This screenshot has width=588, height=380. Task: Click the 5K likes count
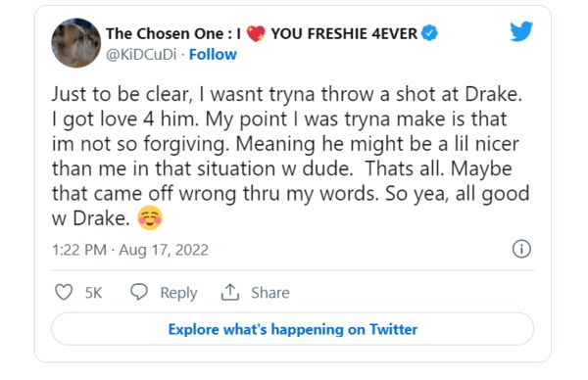[93, 293]
